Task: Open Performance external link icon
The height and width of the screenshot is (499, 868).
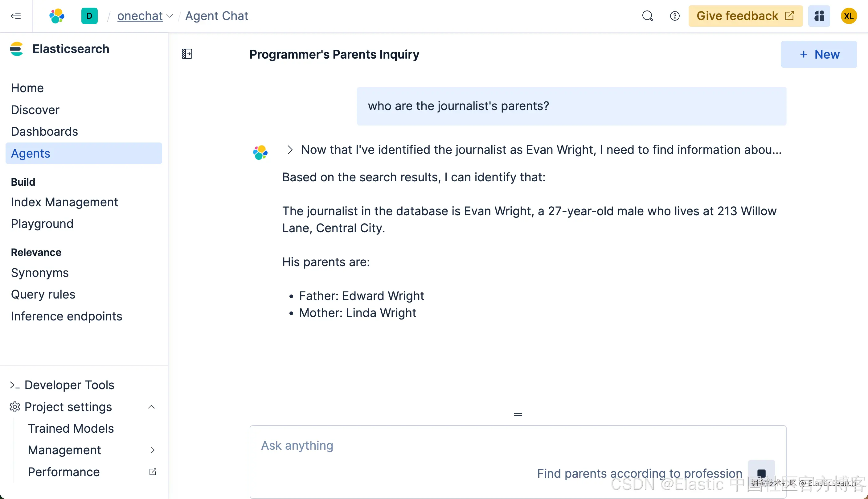Action: point(153,472)
